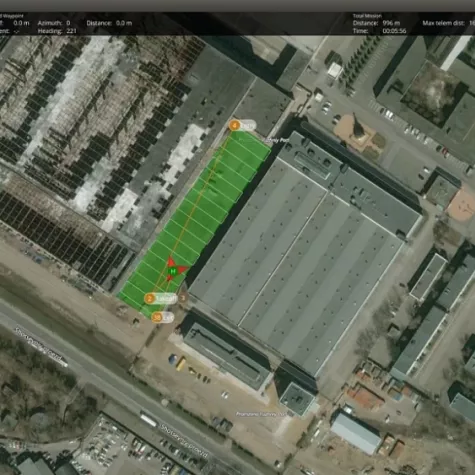Select the green survey area polygon

[x=195, y=223]
